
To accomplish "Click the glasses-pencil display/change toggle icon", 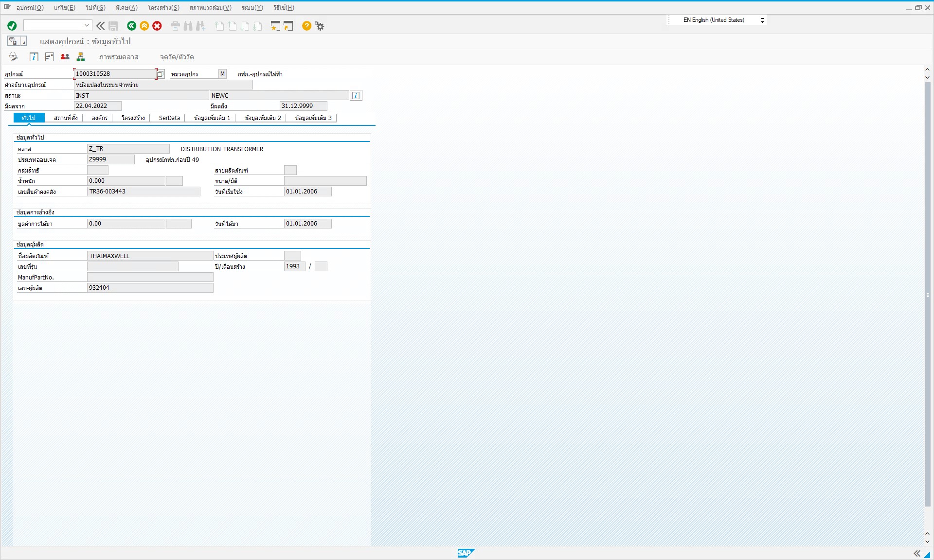I will pyautogui.click(x=14, y=57).
